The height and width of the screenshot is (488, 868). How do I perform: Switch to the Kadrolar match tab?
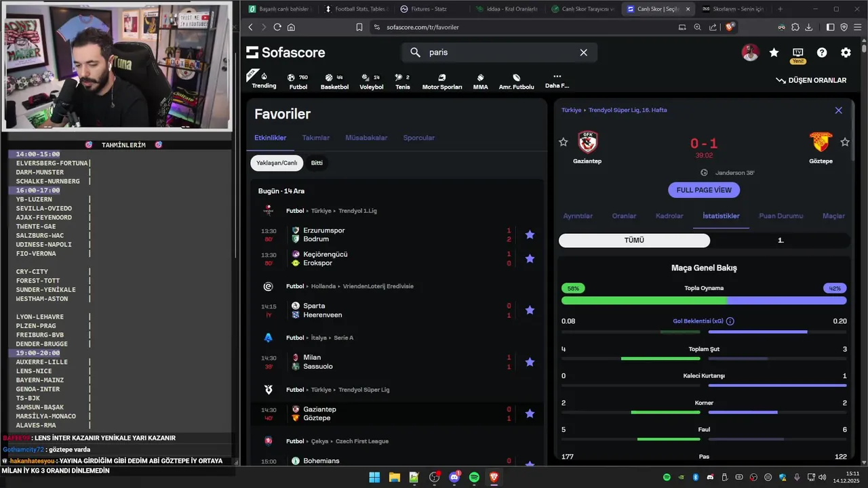(669, 216)
